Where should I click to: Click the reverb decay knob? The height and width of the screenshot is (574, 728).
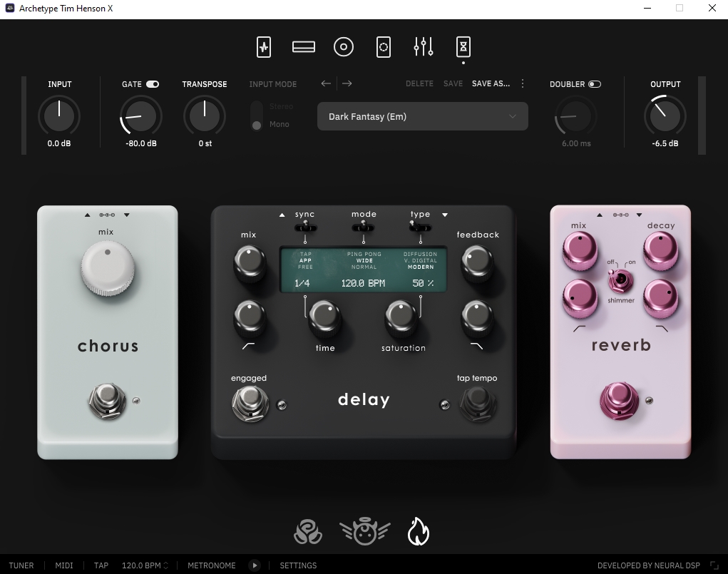tap(661, 251)
